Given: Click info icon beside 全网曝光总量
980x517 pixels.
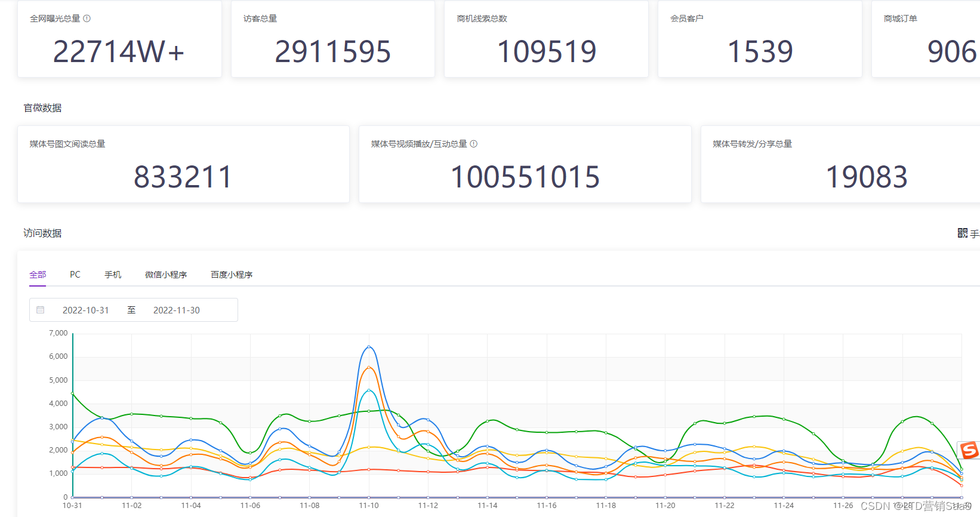Looking at the screenshot, I should coord(87,19).
